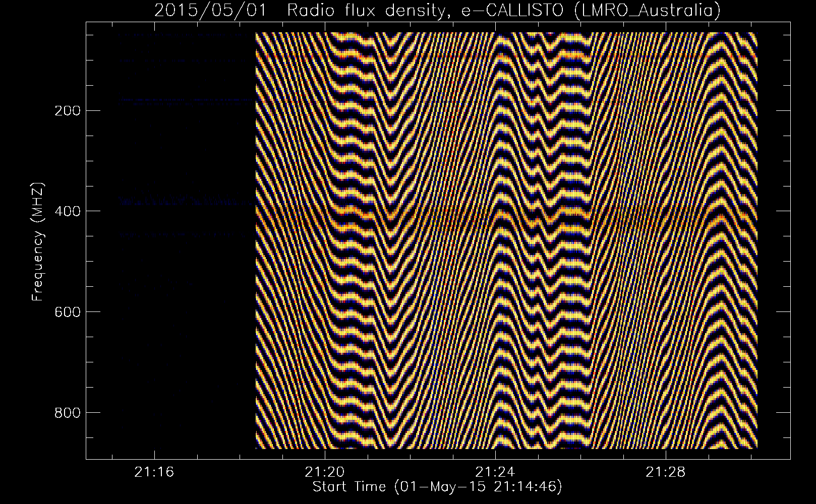816x504 pixels.
Task: Click the 400 MHz frequency tick label
Action: tap(67, 211)
